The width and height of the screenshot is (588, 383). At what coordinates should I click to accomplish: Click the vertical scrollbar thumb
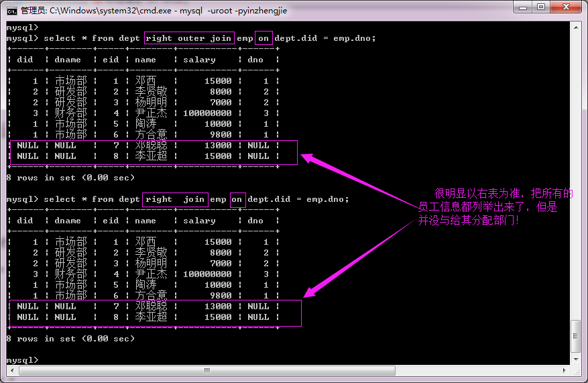pos(576,336)
